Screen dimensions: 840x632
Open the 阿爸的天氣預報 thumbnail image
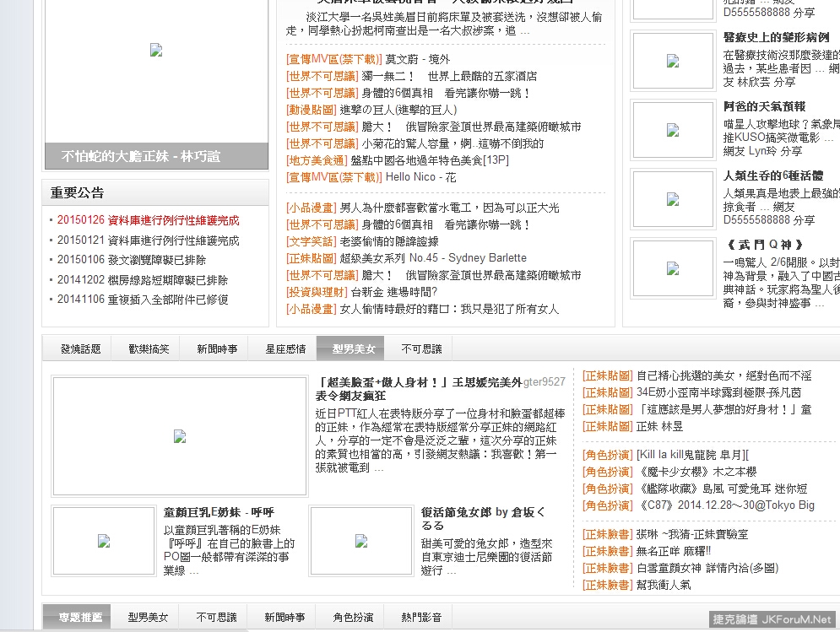(672, 130)
